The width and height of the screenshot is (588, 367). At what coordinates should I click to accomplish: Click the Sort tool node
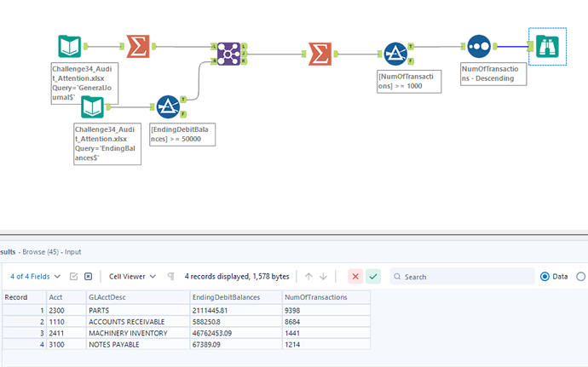[x=477, y=47]
